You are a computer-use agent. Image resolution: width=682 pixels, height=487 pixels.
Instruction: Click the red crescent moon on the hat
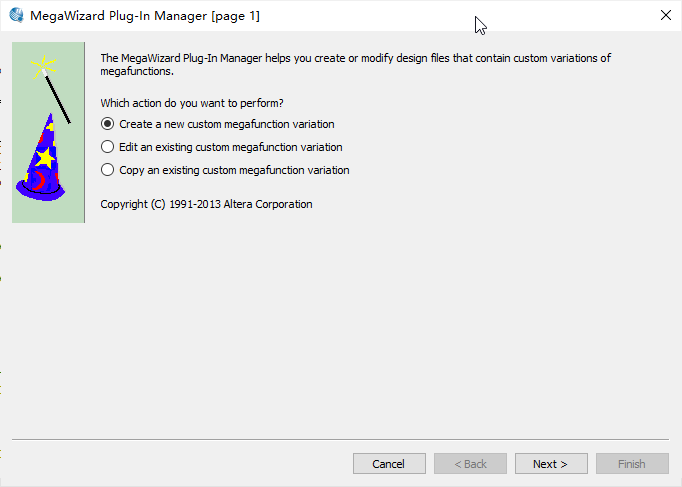[38, 180]
